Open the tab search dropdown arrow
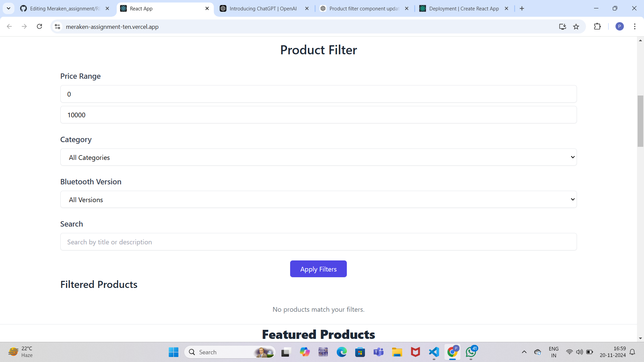The height and width of the screenshot is (362, 644). coord(8,8)
